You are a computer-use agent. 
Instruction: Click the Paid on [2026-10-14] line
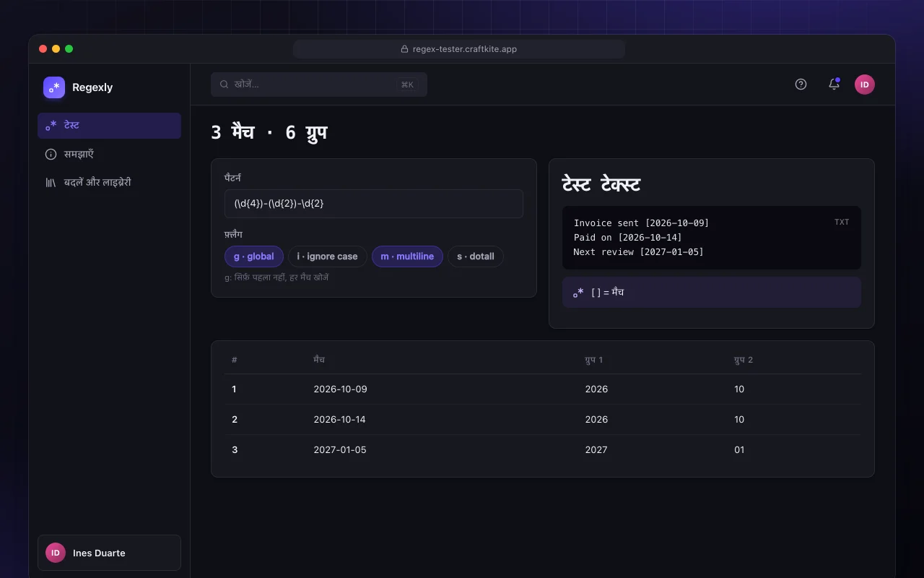627,238
